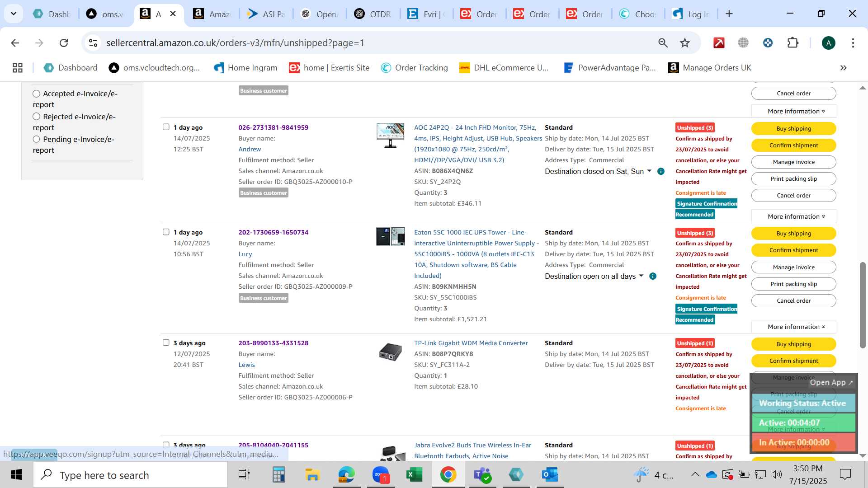
Task: Click the Eaton UPS product thumbnail
Action: 391,237
